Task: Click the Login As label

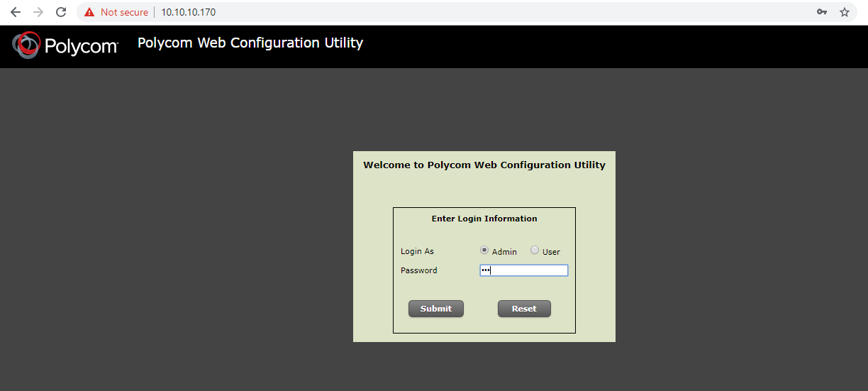Action: coord(417,251)
